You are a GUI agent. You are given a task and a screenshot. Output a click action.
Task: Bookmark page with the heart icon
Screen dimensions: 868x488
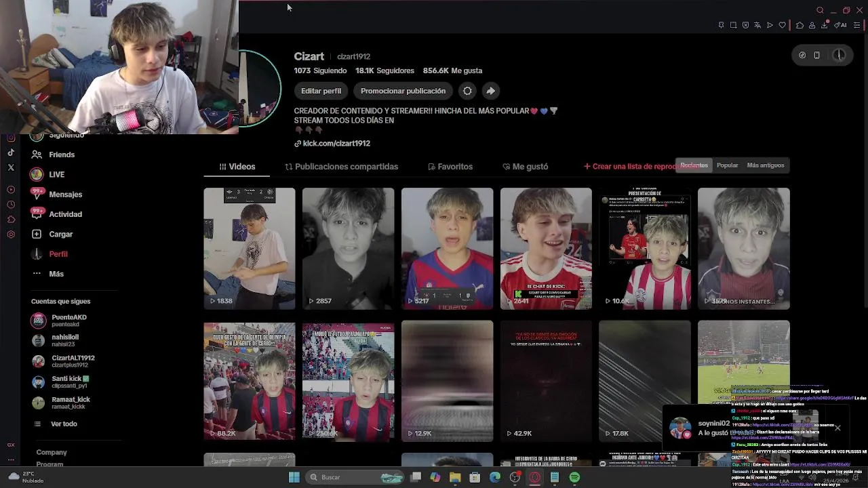click(782, 25)
